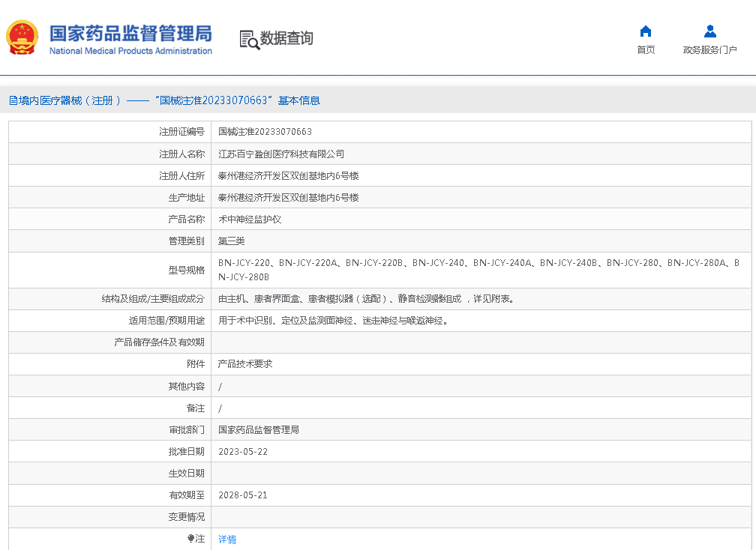756x550 pixels.
Task: Select the registrant name 江苏百宁盈创医疗科技有限公司
Action: pyautogui.click(x=280, y=154)
